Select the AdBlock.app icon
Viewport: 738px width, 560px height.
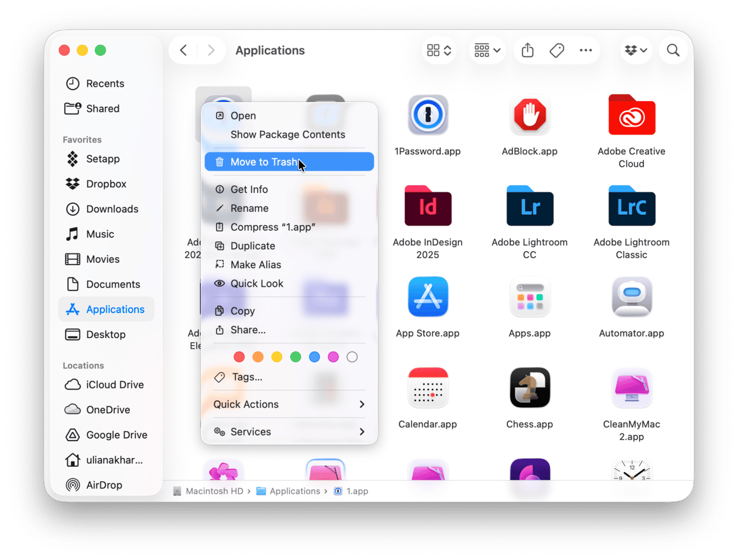point(530,115)
